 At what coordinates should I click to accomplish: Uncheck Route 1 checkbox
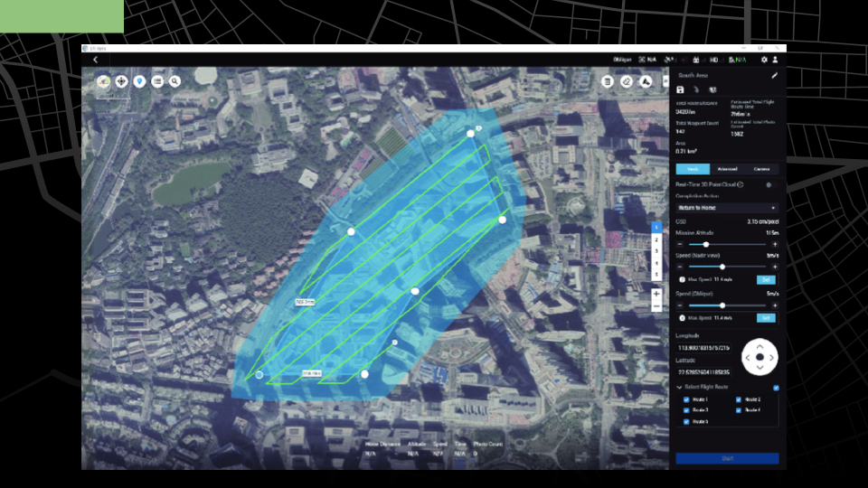point(686,399)
